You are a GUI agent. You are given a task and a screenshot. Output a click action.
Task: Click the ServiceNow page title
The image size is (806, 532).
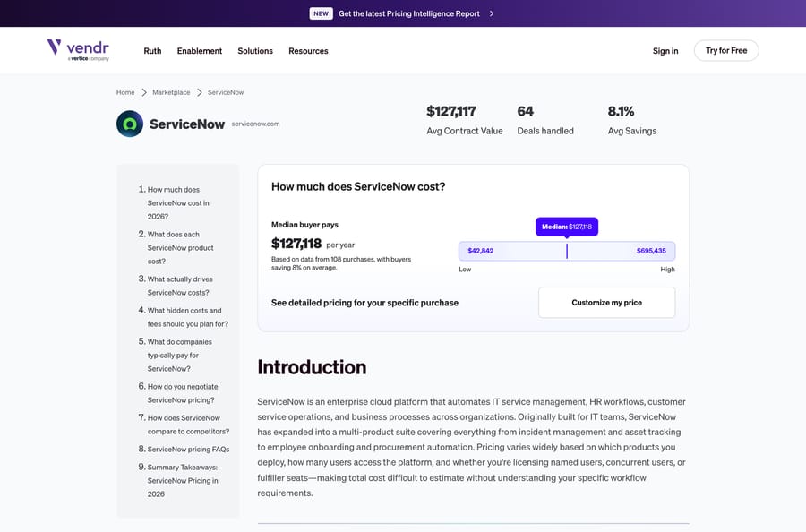coord(187,124)
